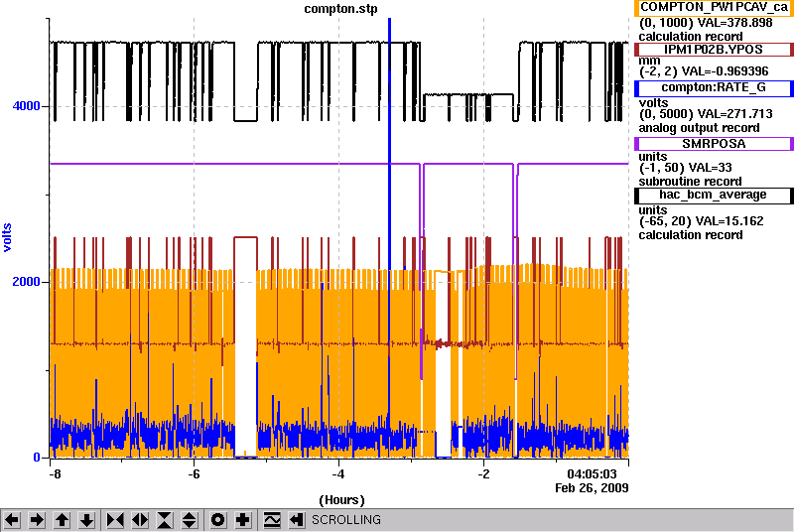Click the 0 y-axis tick label
The image size is (794, 532).
coord(37,458)
